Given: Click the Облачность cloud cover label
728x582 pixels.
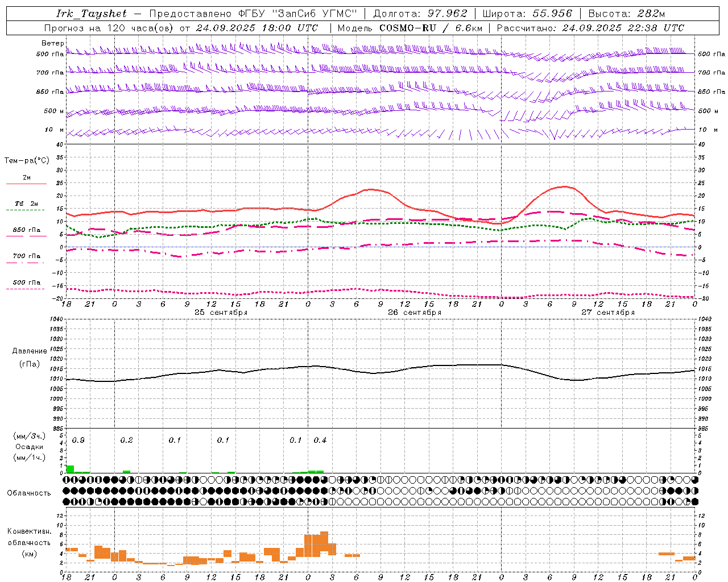Looking at the screenshot, I should [x=29, y=493].
